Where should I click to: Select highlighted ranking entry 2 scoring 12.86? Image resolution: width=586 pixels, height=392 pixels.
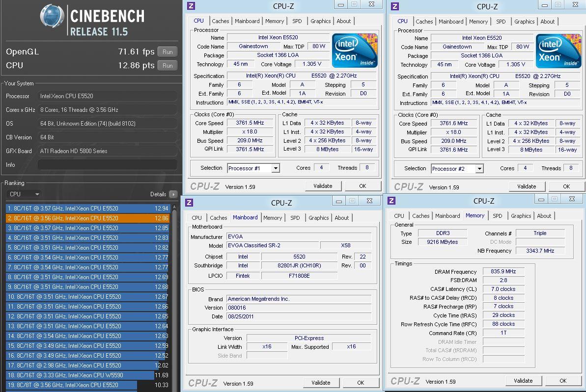coord(88,218)
